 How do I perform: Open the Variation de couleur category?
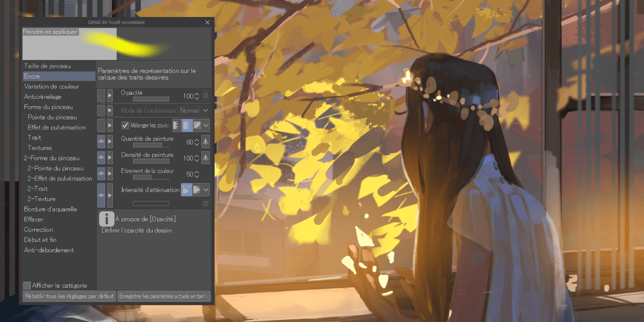pos(51,86)
